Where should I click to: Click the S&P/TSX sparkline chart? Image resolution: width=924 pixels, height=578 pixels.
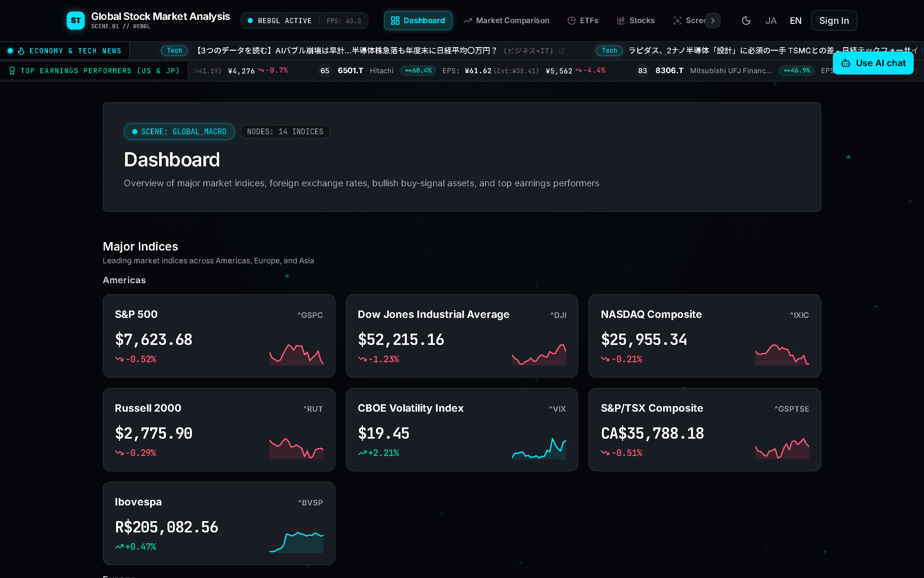[x=782, y=448]
